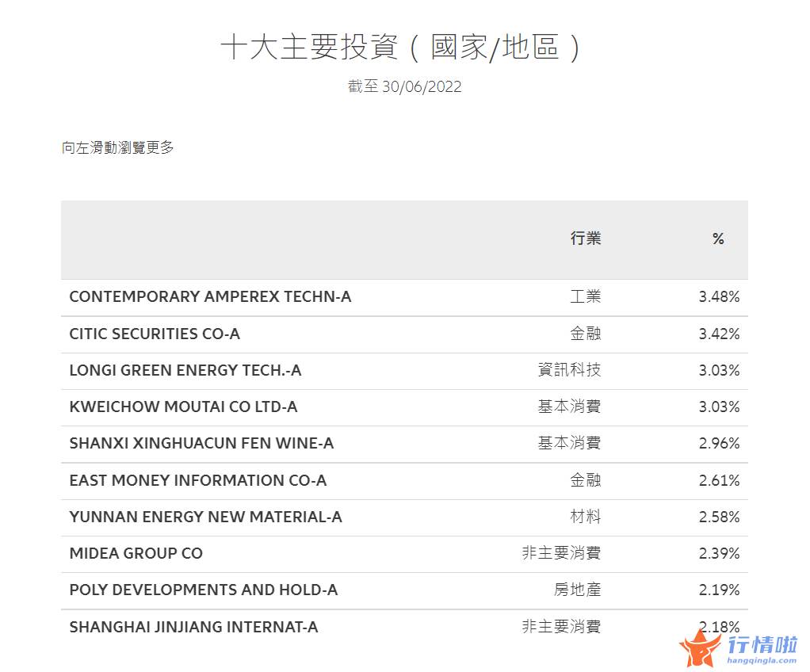Click the 2.96% value
Image resolution: width=810 pixels, height=672 pixels.
719,443
